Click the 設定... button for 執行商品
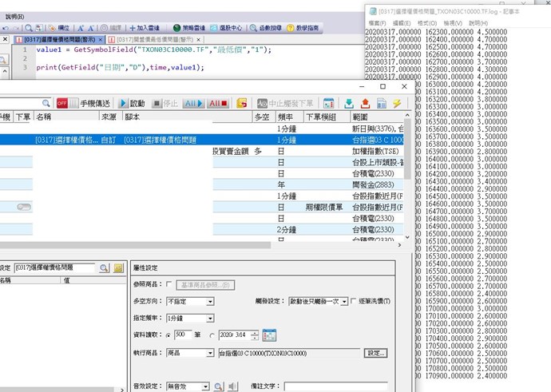The width and height of the screenshot is (551, 392). 375,352
